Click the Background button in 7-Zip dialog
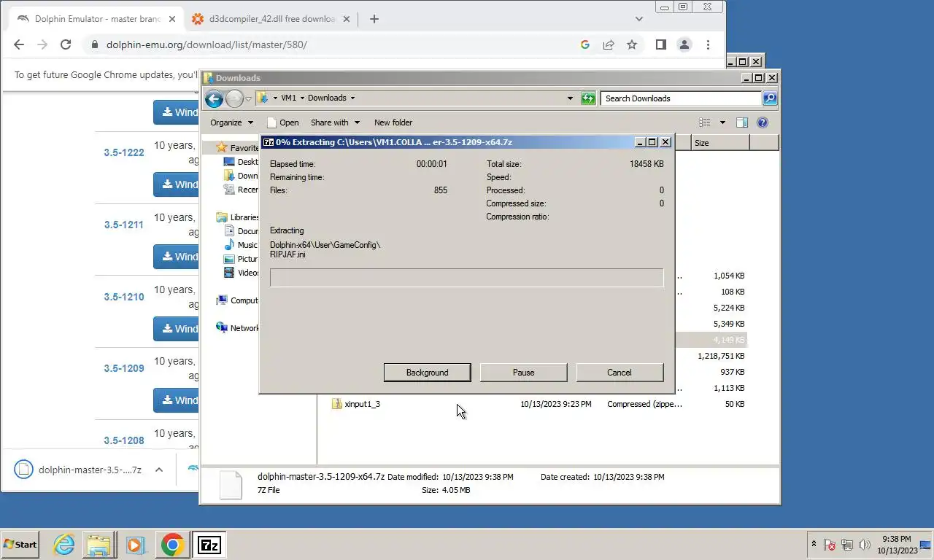Image resolution: width=934 pixels, height=560 pixels. point(427,373)
